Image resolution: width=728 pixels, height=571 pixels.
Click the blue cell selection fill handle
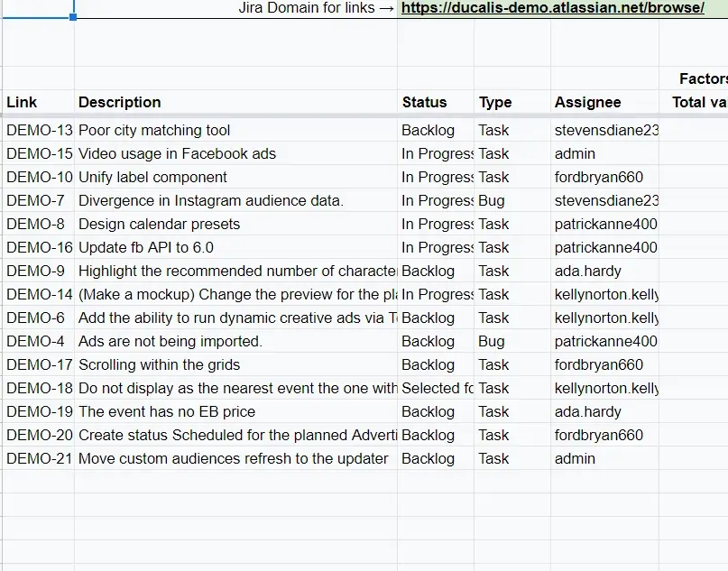(x=73, y=17)
